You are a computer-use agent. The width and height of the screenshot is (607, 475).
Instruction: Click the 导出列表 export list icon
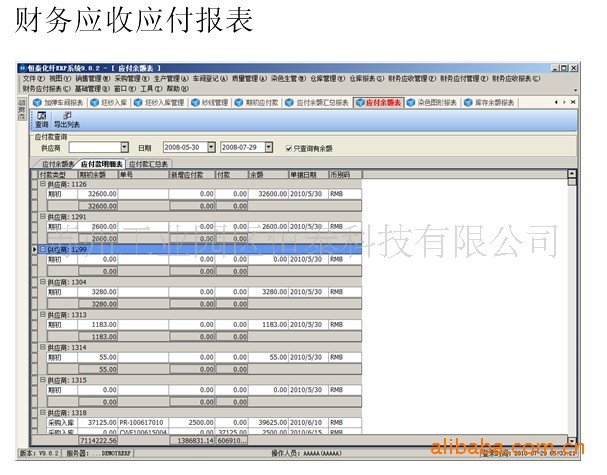click(67, 116)
